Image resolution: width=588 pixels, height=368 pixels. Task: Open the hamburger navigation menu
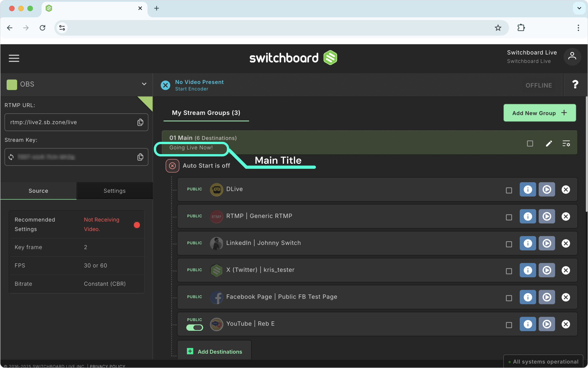(14, 58)
